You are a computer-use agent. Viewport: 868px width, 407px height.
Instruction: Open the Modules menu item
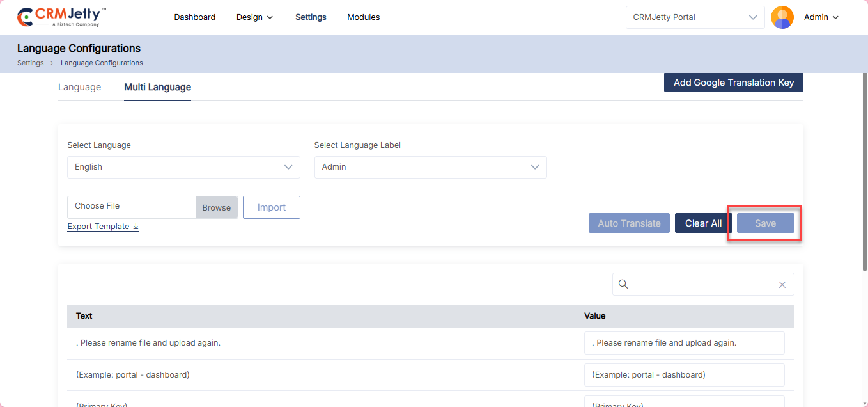[x=363, y=17]
